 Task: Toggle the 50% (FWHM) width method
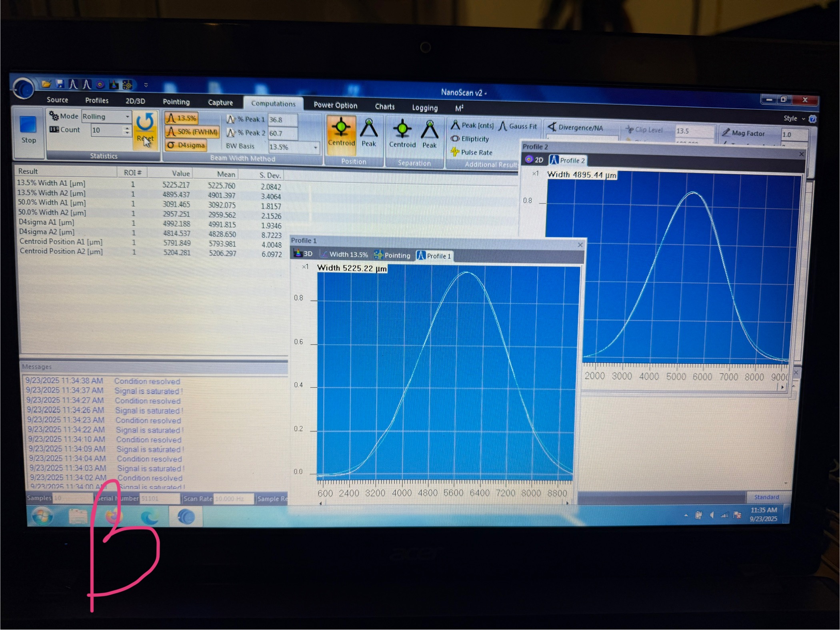click(x=192, y=132)
